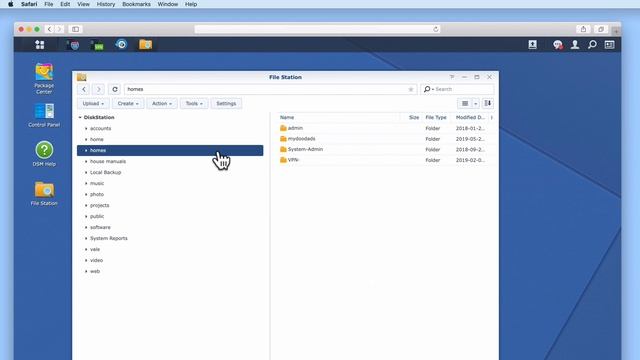Go forward in File Station navigation

point(98,89)
